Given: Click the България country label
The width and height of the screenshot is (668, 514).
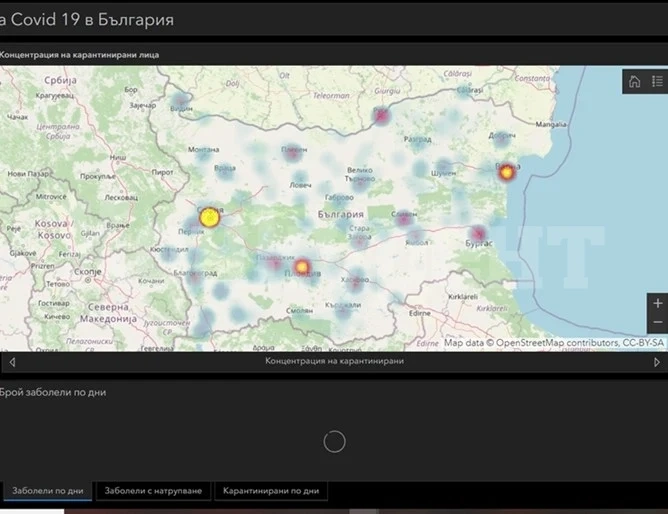Looking at the screenshot, I should pos(341,214).
